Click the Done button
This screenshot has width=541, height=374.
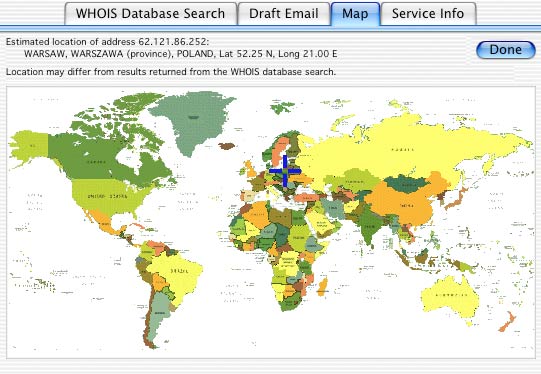pos(505,50)
